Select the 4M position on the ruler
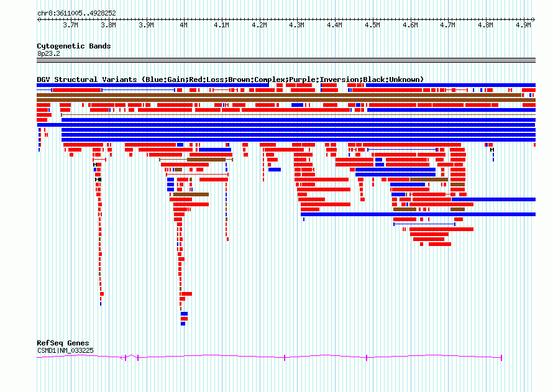The width and height of the screenshot is (553, 392). click(x=184, y=25)
